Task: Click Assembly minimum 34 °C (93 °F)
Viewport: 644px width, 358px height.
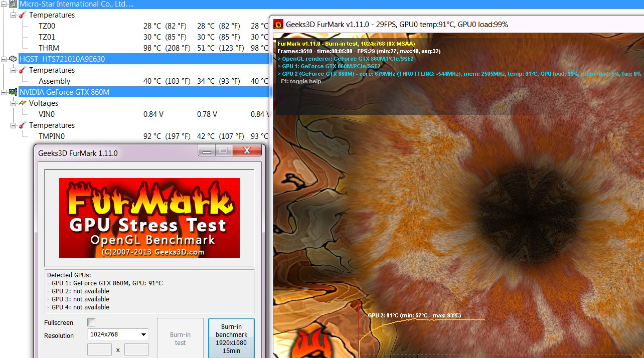Action: click(x=219, y=81)
